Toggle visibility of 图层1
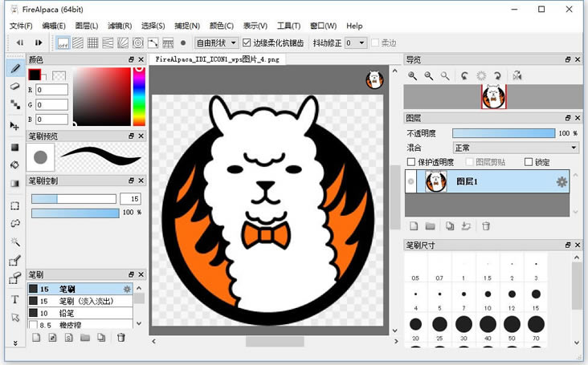Viewport: 588px width, 365px height. [x=411, y=181]
